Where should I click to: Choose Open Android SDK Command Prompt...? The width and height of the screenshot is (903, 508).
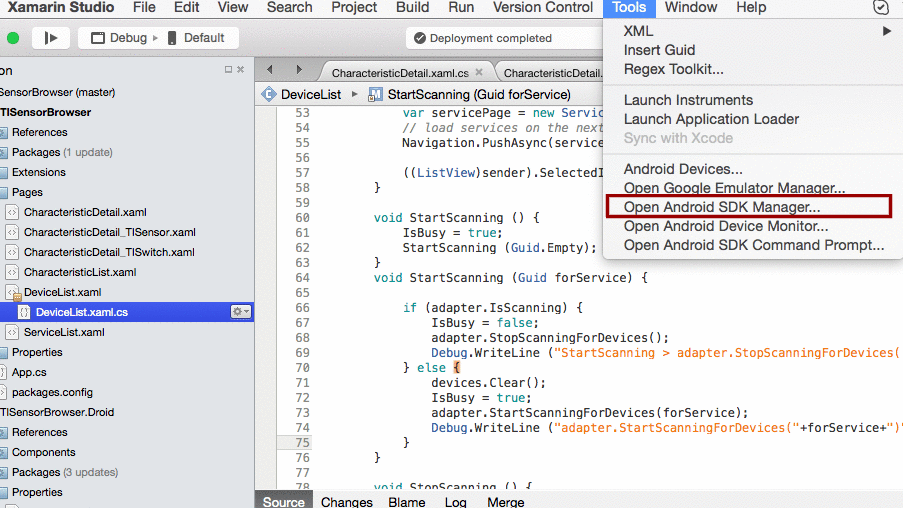753,245
